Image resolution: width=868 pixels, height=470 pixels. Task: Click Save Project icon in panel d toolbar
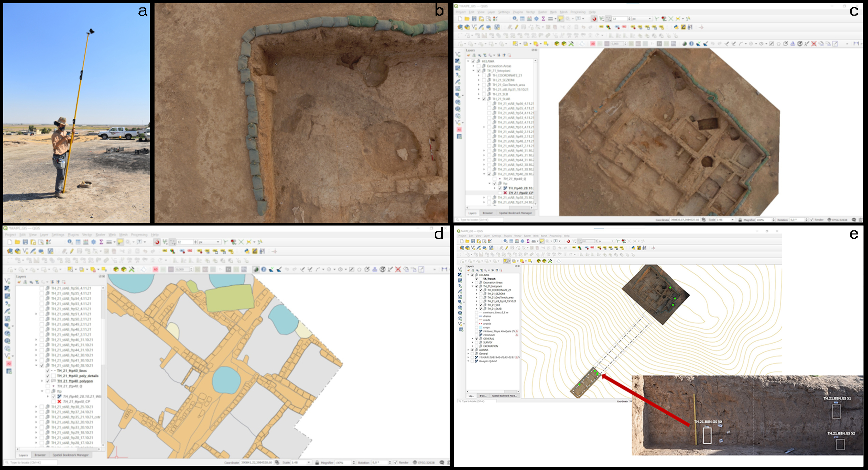coord(25,242)
